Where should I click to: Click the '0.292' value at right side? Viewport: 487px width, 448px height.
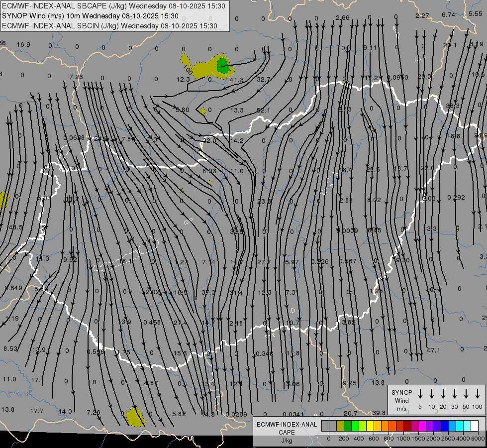click(456, 198)
